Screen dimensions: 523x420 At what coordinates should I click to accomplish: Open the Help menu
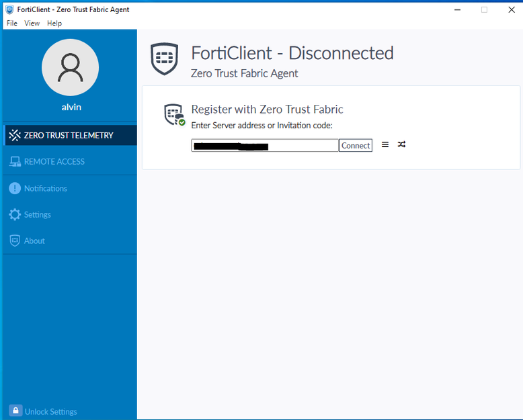[54, 24]
